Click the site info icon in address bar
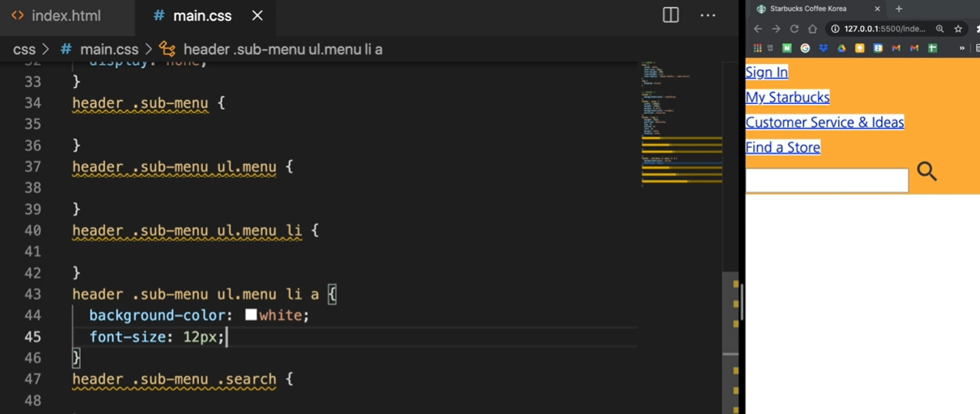The width and height of the screenshot is (980, 414). coord(835,28)
